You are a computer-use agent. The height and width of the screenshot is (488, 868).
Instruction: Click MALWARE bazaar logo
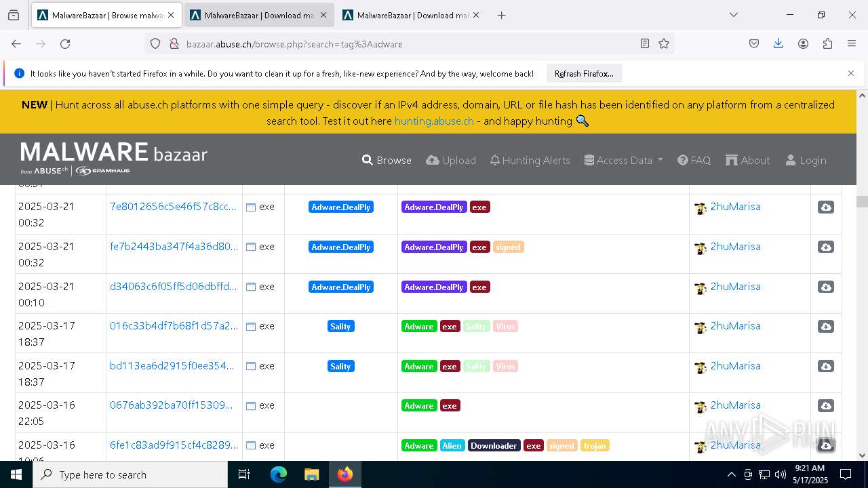point(114,159)
